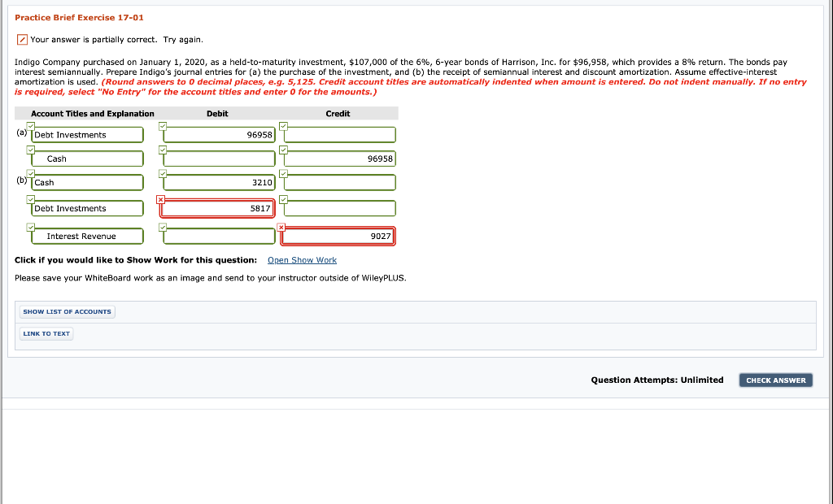This screenshot has width=833, height=504.
Task: Click the green checkmark above Interest Revenue title
Action: pyautogui.click(x=30, y=227)
